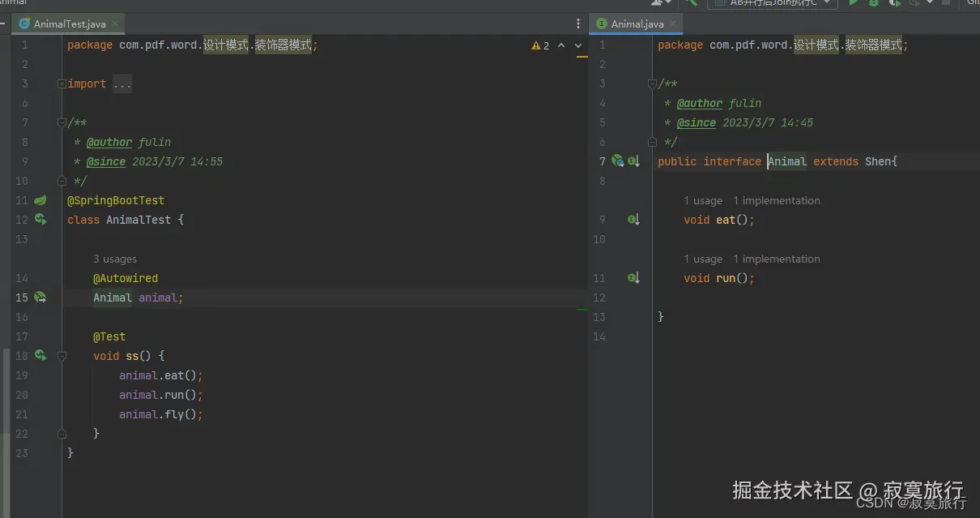Click the Spring bean leaf icon beside @SpringBootTest
Viewport: 980px width, 518px height.
click(x=40, y=200)
